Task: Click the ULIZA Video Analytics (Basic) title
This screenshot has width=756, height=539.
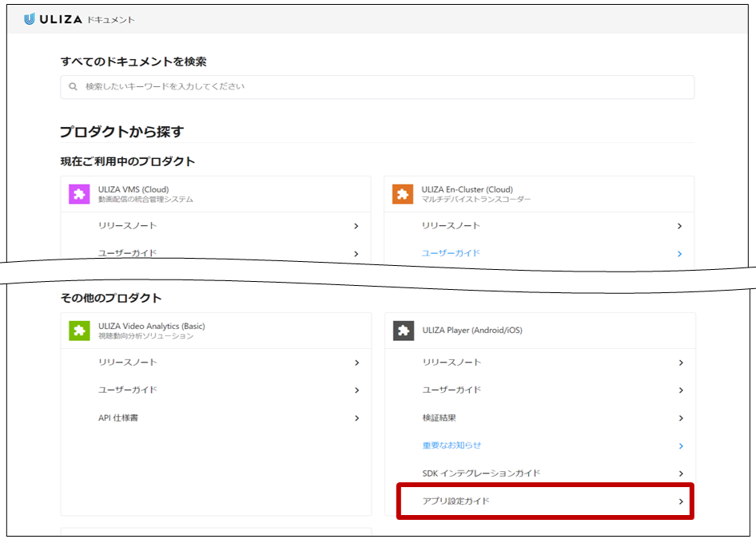Action: point(151,326)
